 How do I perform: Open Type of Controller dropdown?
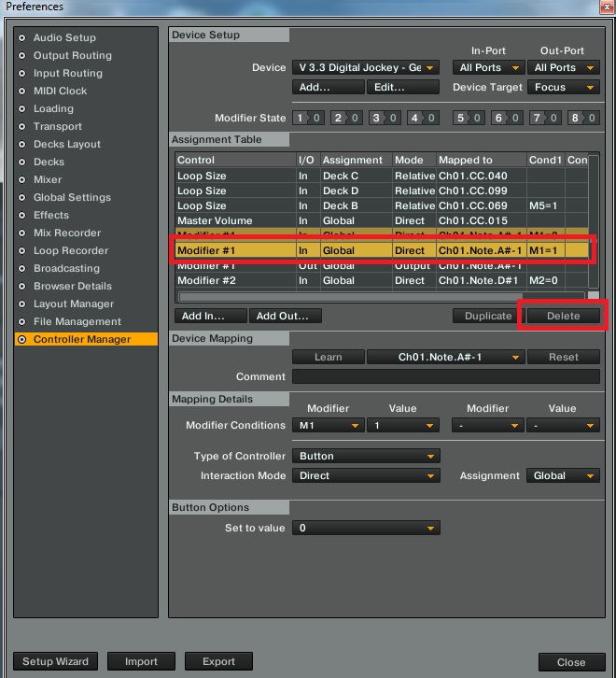pyautogui.click(x=366, y=456)
